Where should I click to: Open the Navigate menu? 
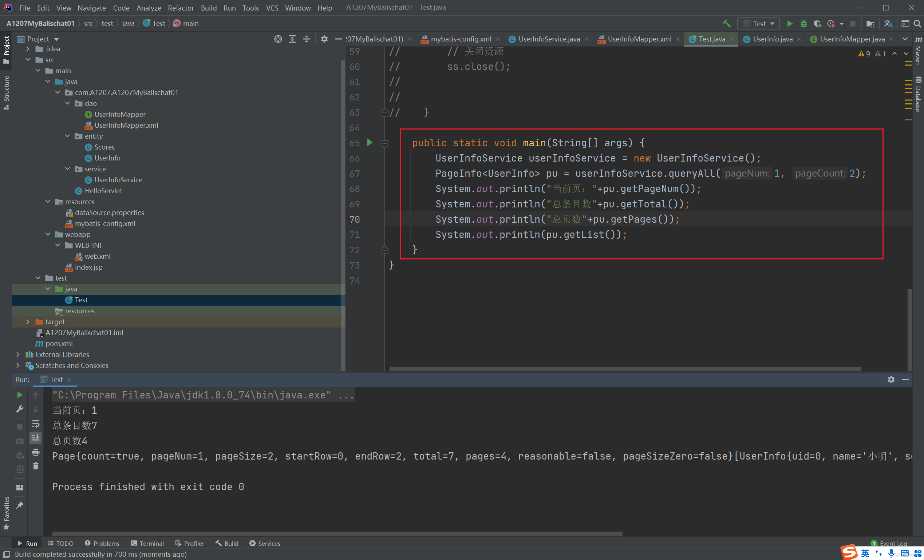pyautogui.click(x=91, y=8)
